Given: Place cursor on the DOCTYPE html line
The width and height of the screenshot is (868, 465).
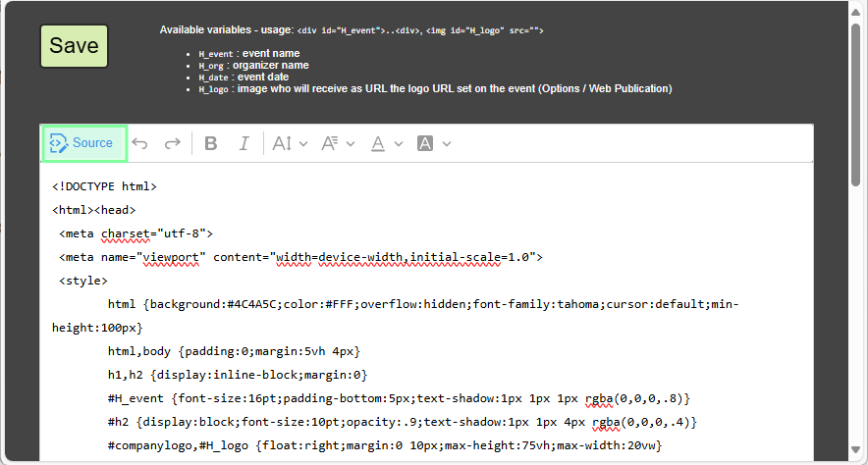Looking at the screenshot, I should click(104, 185).
